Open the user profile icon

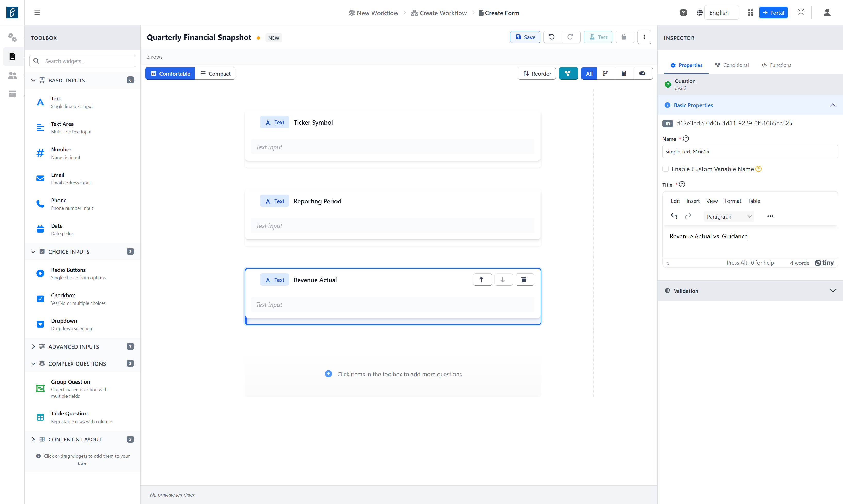pyautogui.click(x=827, y=13)
